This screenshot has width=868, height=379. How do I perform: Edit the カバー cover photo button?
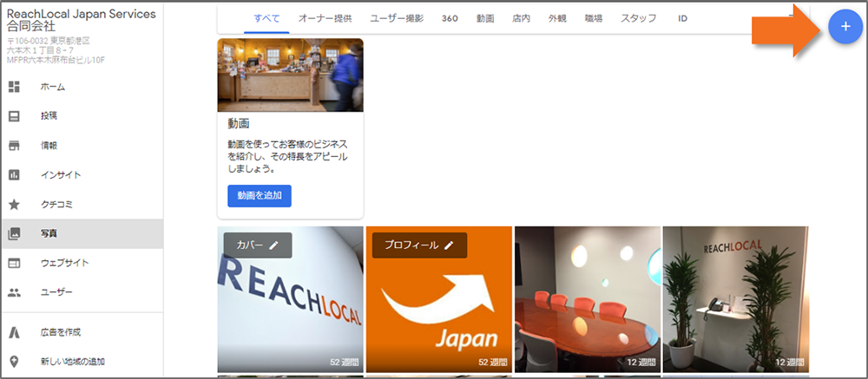(x=258, y=245)
